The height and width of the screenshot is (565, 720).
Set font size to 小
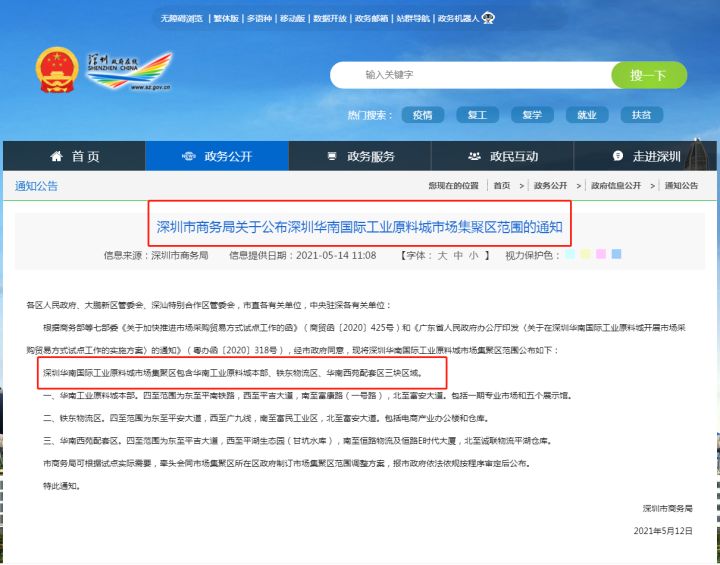[x=473, y=255]
